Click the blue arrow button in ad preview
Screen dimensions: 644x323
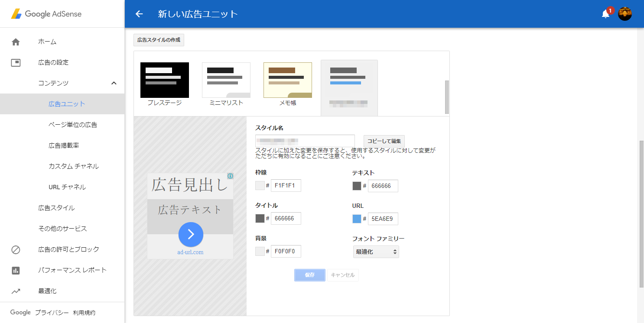pos(191,235)
